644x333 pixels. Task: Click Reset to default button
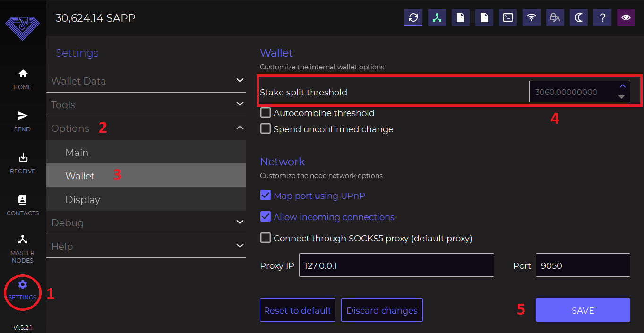298,310
